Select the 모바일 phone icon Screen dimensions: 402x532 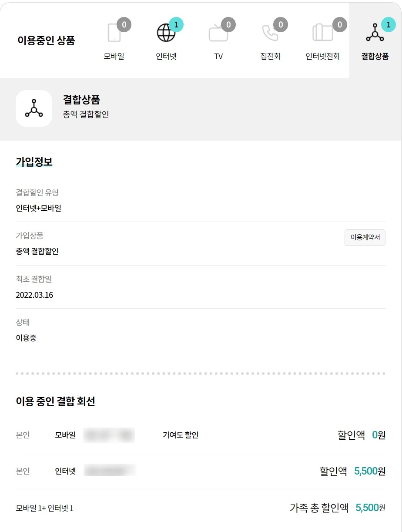[114, 33]
